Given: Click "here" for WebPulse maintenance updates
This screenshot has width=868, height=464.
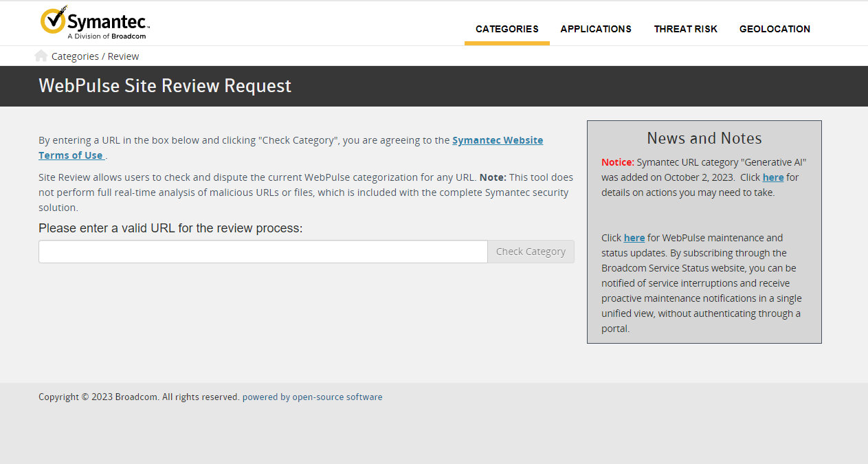Looking at the screenshot, I should click(634, 237).
